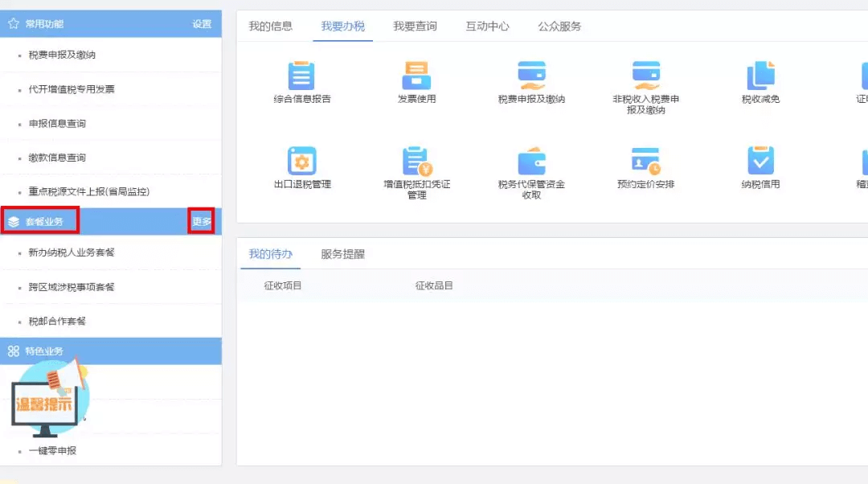Open 税收减免 icon
Image resolution: width=868 pixels, height=484 pixels.
760,76
